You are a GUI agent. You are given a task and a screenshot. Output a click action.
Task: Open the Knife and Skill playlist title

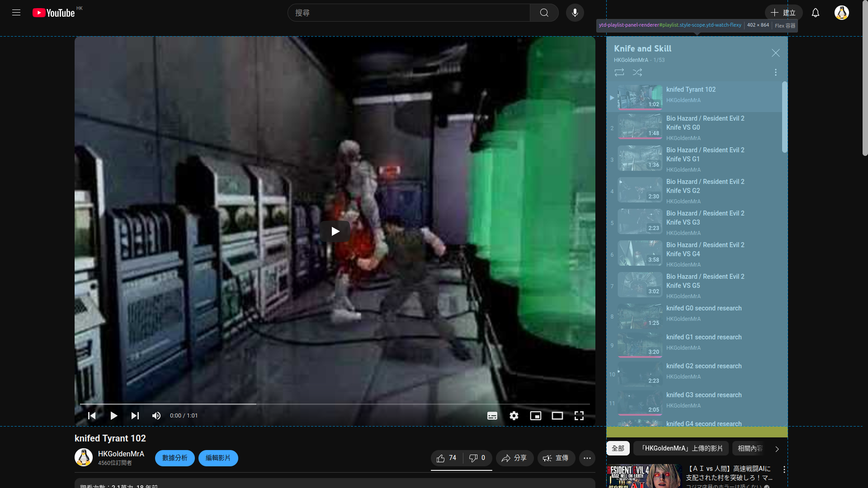[x=642, y=48]
